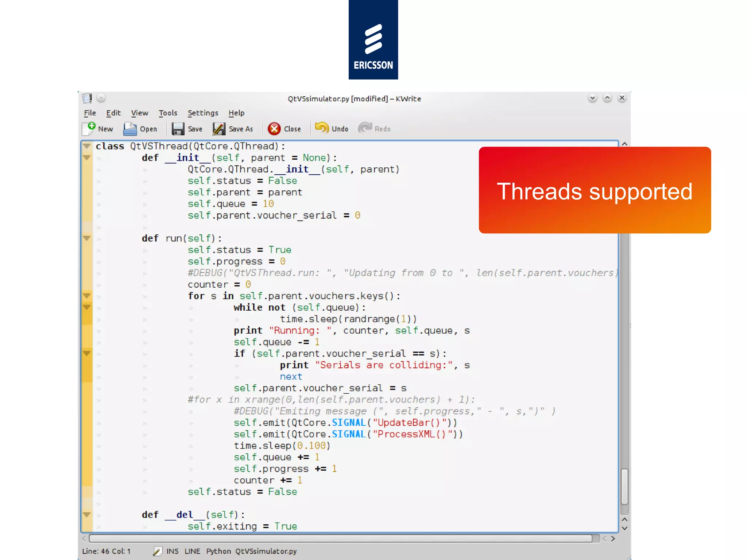Screen dimensions: 747x560
Task: Click the KWrite window menu icon in title bar
Action: (87, 98)
